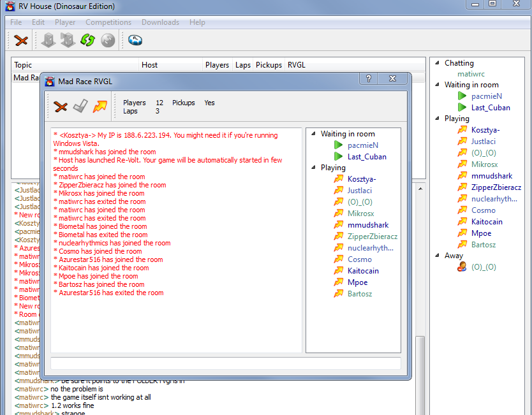Sort rooms by Pickups column header
The height and width of the screenshot is (415, 532).
pos(269,65)
